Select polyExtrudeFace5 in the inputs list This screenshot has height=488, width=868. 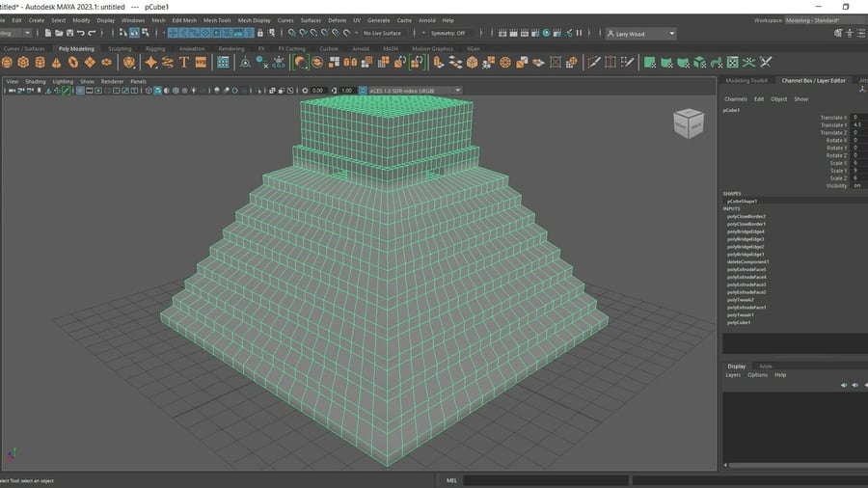pyautogui.click(x=746, y=269)
